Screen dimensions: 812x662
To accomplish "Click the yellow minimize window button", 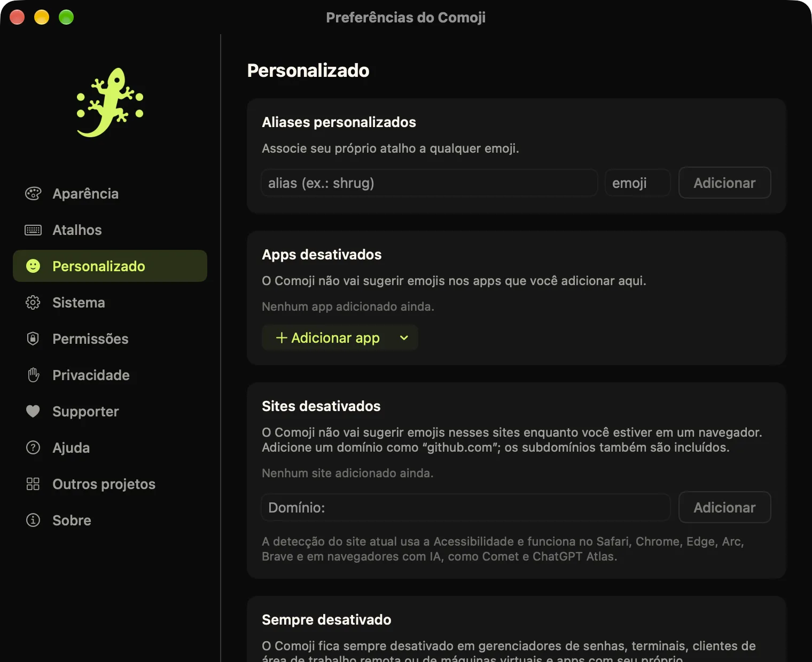I will tap(42, 17).
